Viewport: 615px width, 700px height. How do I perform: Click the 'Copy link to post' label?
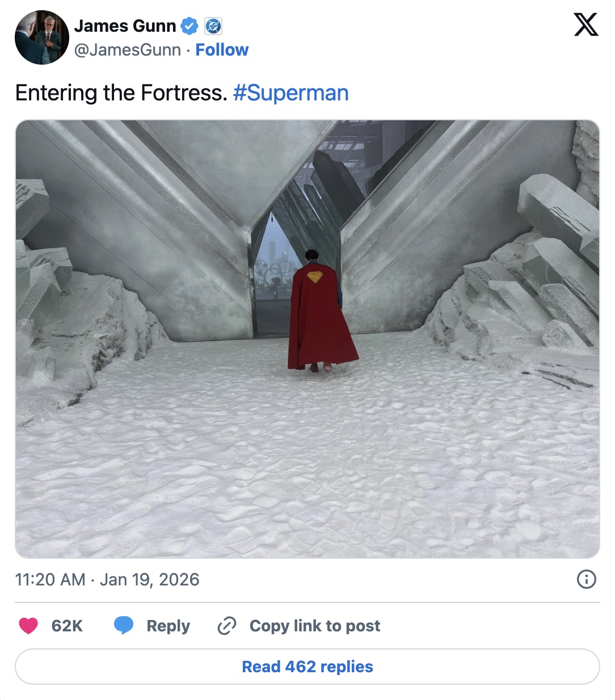314,626
